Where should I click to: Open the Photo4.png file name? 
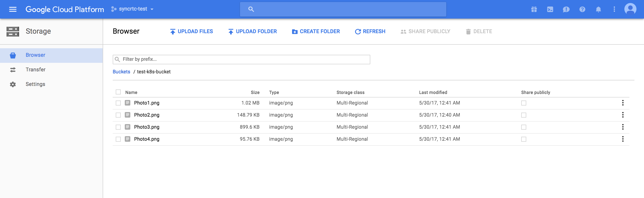[147, 139]
